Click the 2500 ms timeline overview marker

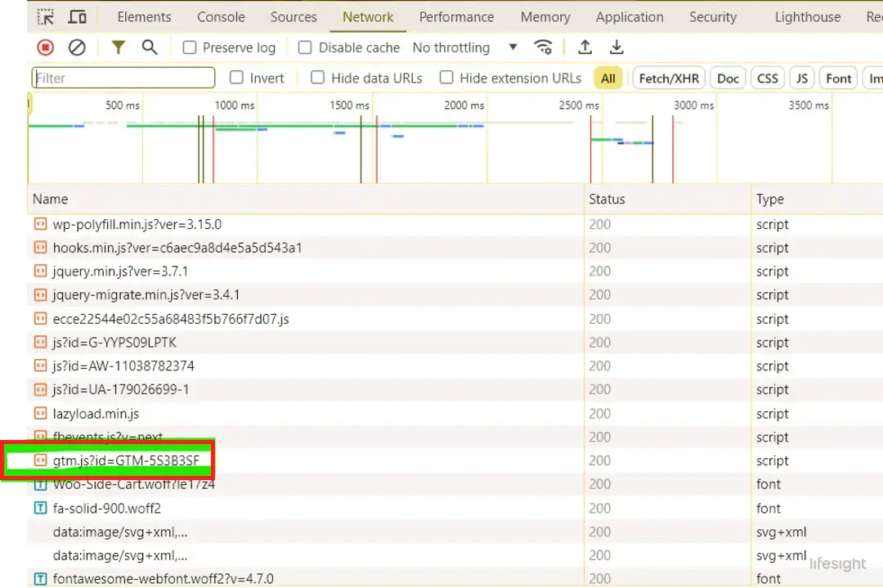(579, 105)
